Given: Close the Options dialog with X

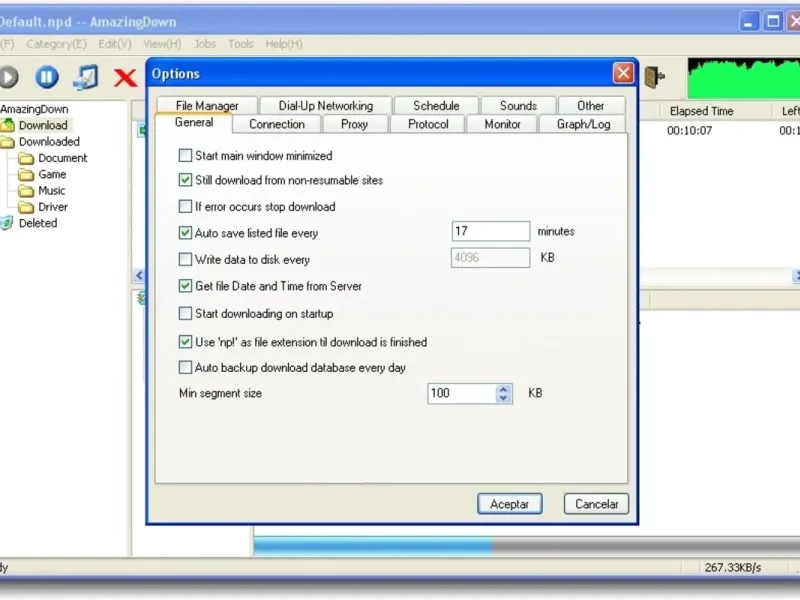Looking at the screenshot, I should (623, 73).
